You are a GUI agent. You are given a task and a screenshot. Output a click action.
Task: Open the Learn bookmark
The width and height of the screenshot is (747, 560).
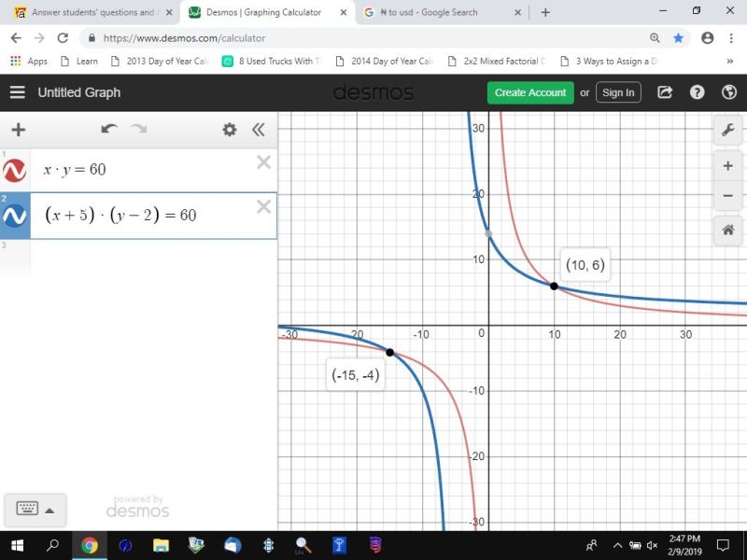click(79, 61)
